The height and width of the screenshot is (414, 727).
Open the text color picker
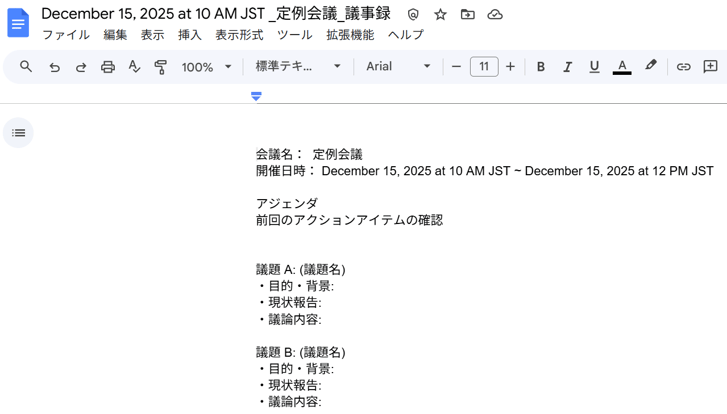point(622,67)
